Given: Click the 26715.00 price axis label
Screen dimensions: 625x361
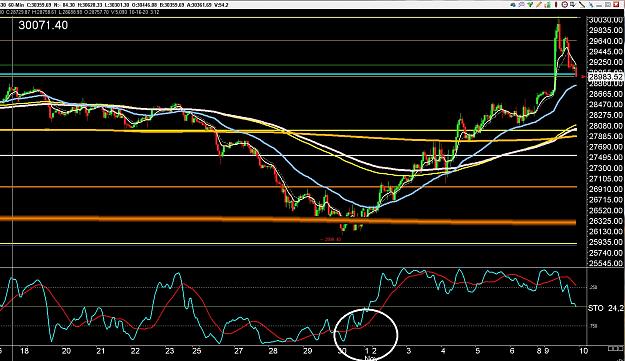Looking at the screenshot, I should [605, 200].
